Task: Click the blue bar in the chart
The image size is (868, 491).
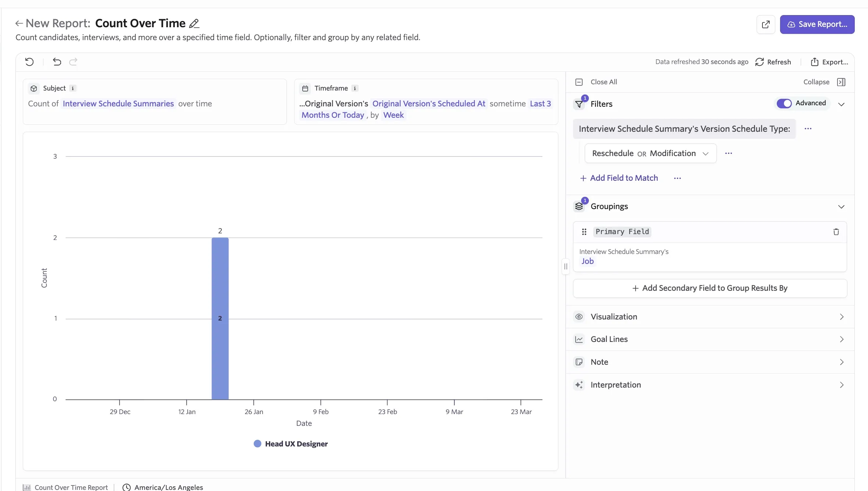Action: pos(220,318)
